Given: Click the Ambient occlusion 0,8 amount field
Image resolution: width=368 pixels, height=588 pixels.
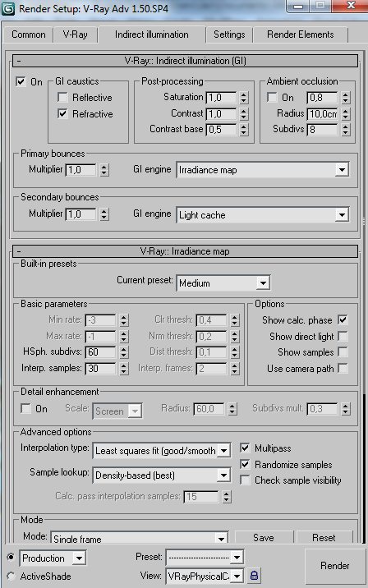Looking at the screenshot, I should pyautogui.click(x=323, y=98).
